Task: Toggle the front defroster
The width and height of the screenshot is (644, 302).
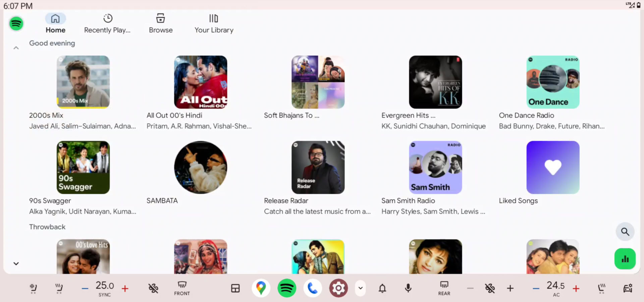Action: 182,288
